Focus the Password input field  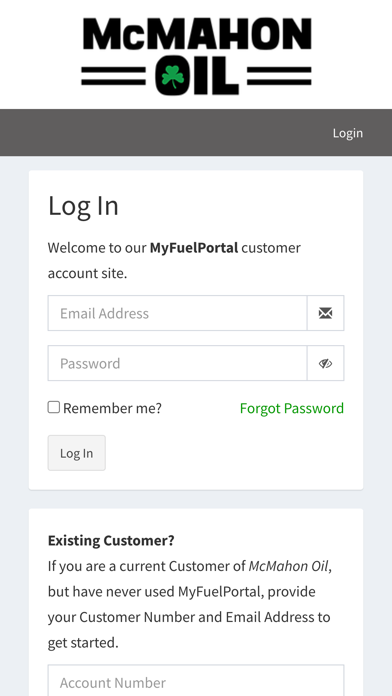177,364
